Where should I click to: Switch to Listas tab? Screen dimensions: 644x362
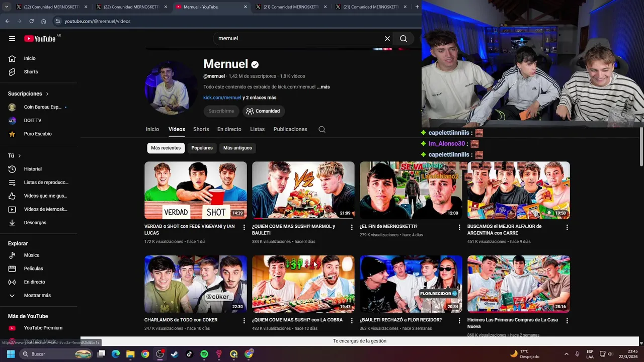point(257,129)
